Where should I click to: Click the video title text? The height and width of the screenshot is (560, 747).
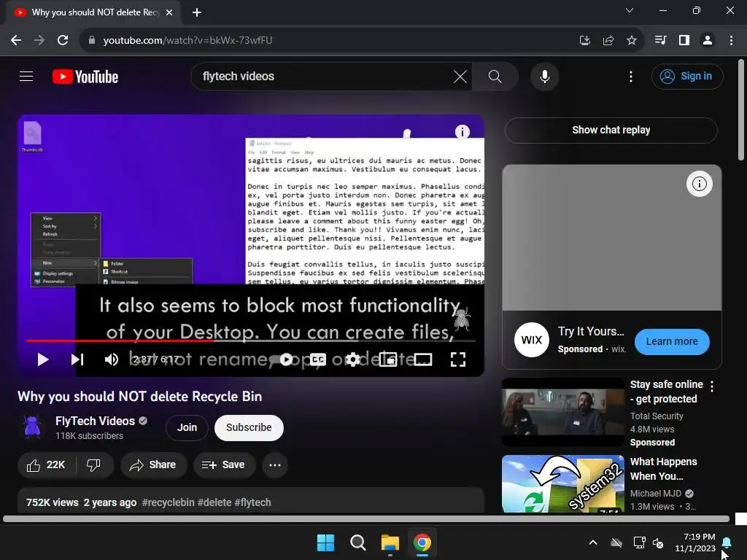tap(139, 396)
